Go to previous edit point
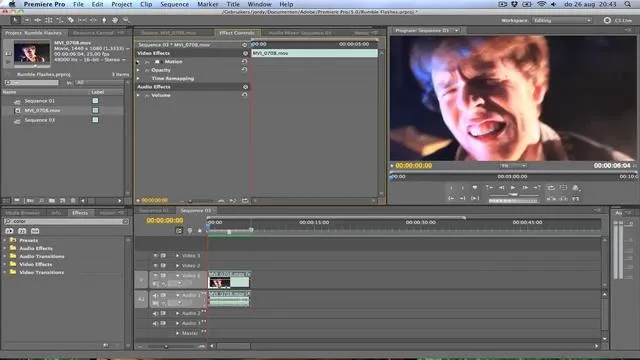The image size is (640, 360). [489, 188]
